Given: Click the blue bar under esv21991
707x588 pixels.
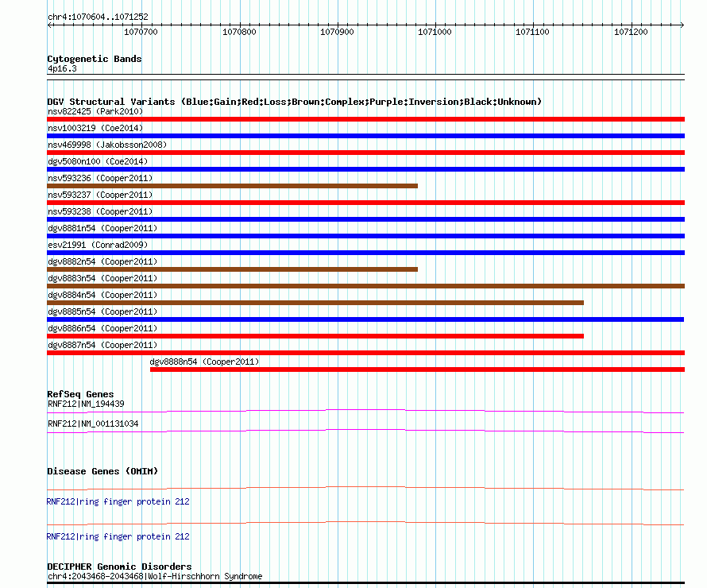Looking at the screenshot, I should 365,253.
